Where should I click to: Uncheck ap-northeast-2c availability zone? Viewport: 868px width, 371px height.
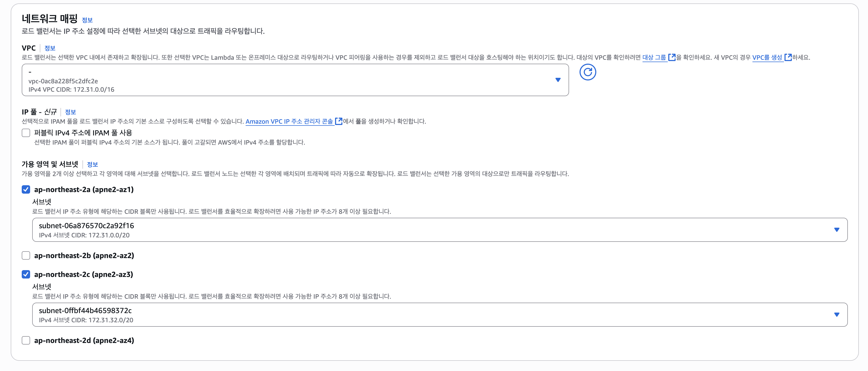tap(26, 275)
